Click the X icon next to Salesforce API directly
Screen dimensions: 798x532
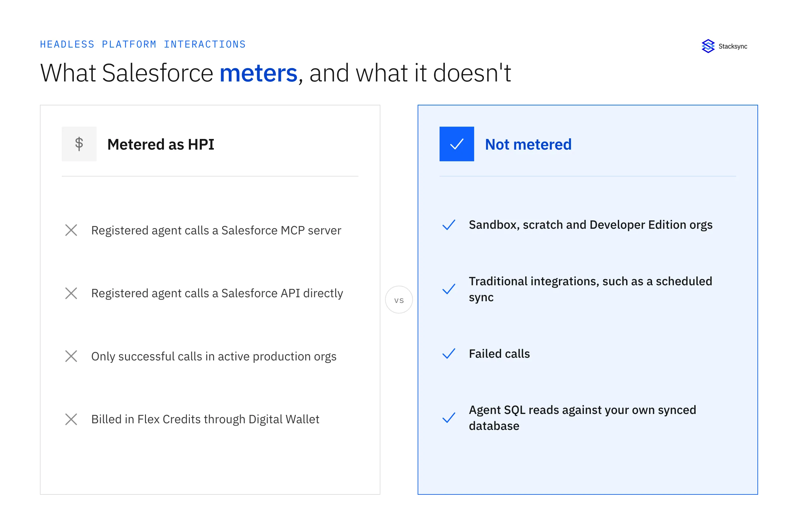pyautogui.click(x=71, y=293)
